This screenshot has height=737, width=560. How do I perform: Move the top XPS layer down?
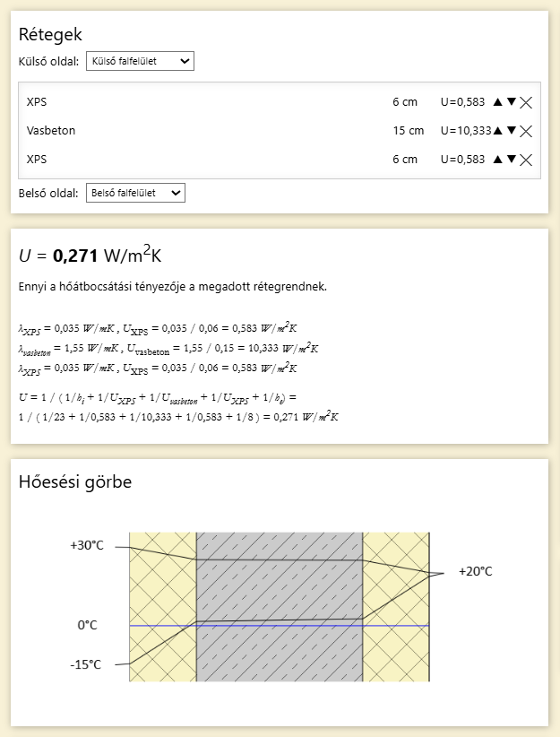[x=512, y=102]
